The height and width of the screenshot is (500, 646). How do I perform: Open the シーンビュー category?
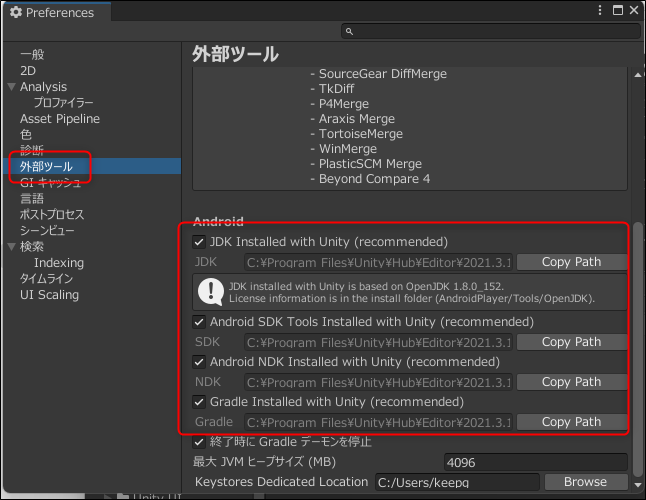[47, 231]
